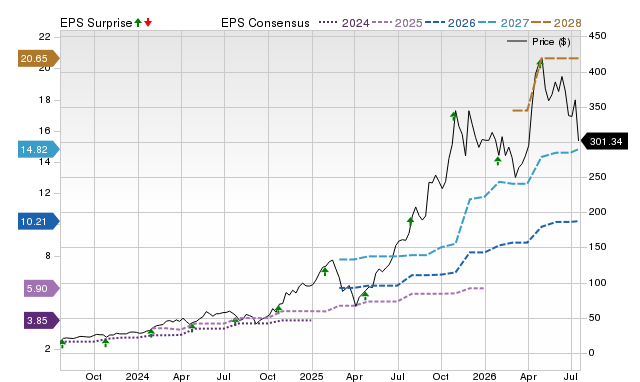This screenshot has height=382, width=640.
Task: Select the 14.82 consensus value tag
Action: coord(38,149)
